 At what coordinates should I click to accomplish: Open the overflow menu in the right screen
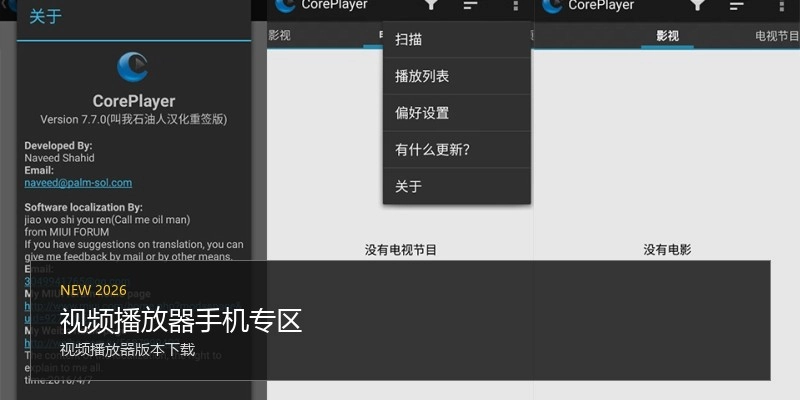click(782, 5)
